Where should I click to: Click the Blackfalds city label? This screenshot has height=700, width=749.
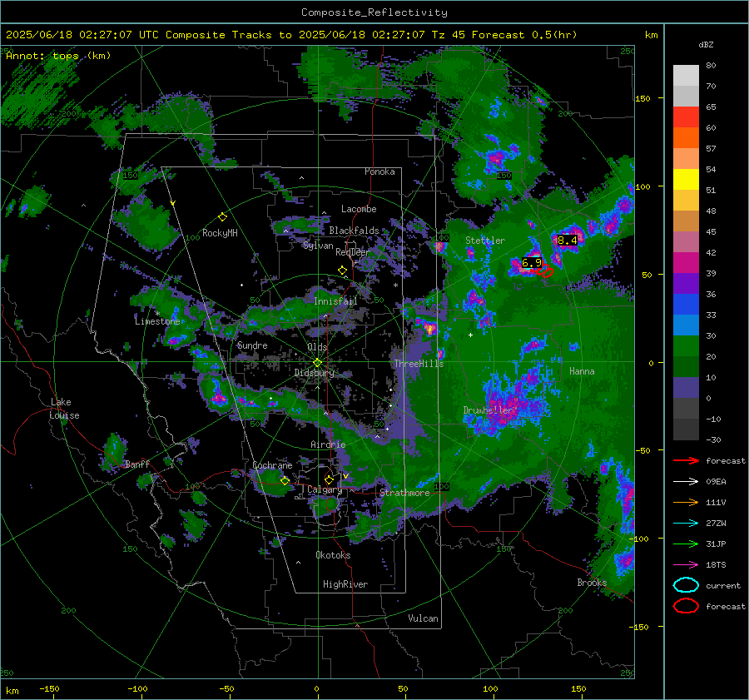tap(354, 231)
